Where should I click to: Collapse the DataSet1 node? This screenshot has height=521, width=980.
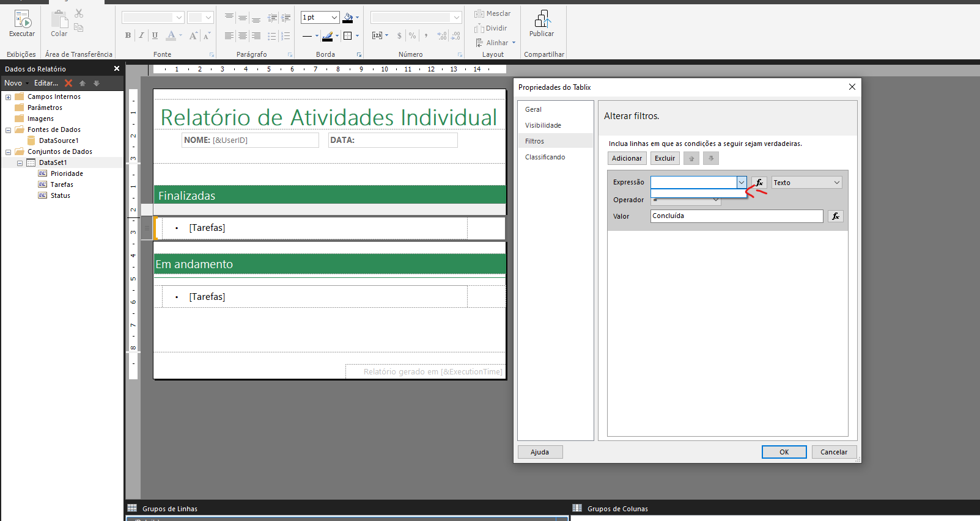tap(20, 163)
